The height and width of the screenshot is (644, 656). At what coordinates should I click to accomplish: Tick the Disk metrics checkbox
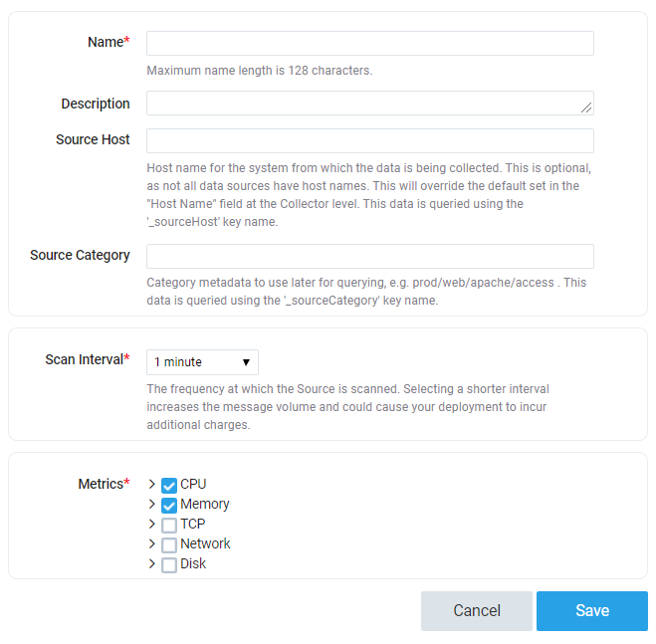coord(169,565)
